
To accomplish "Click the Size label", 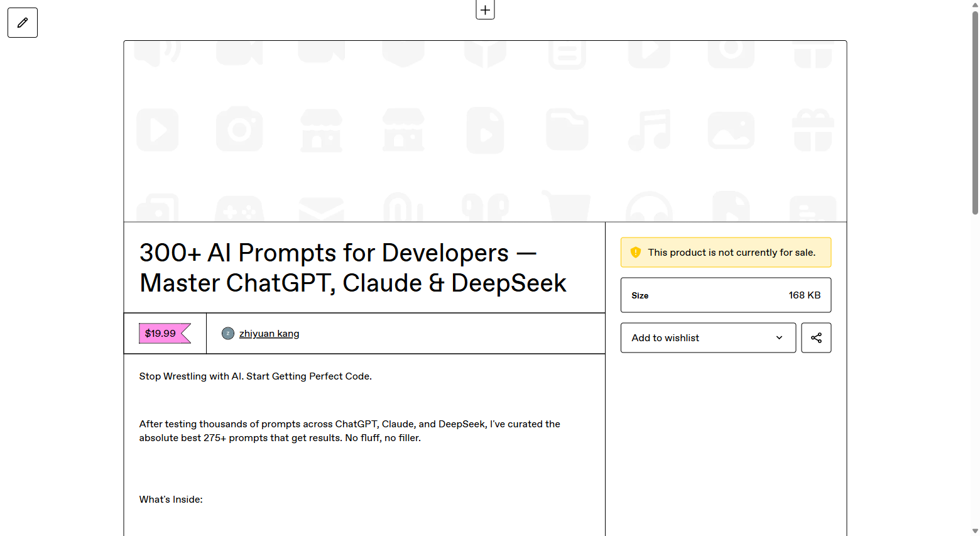I will coord(640,295).
